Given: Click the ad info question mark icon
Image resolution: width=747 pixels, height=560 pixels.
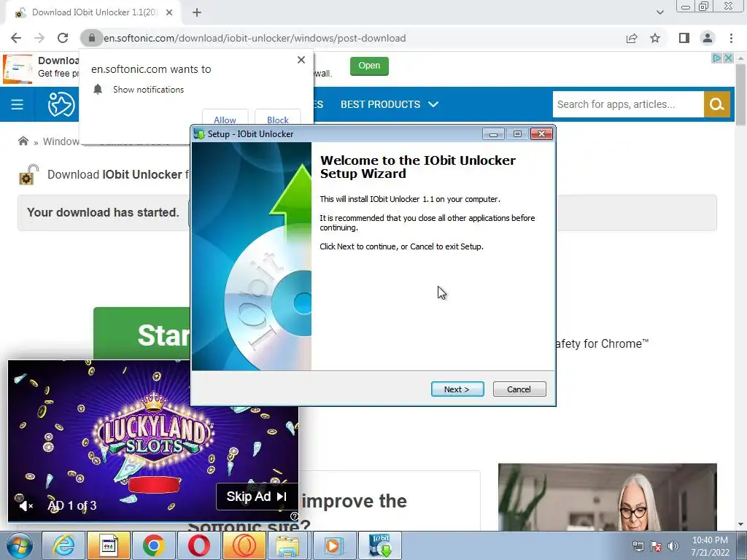Looking at the screenshot, I should pyautogui.click(x=295, y=516).
